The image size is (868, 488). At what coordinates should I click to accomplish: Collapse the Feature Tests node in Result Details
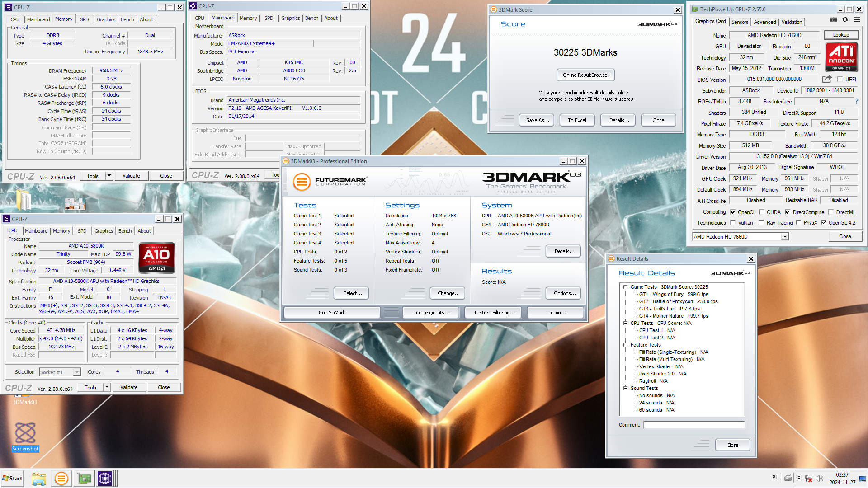[x=626, y=345]
